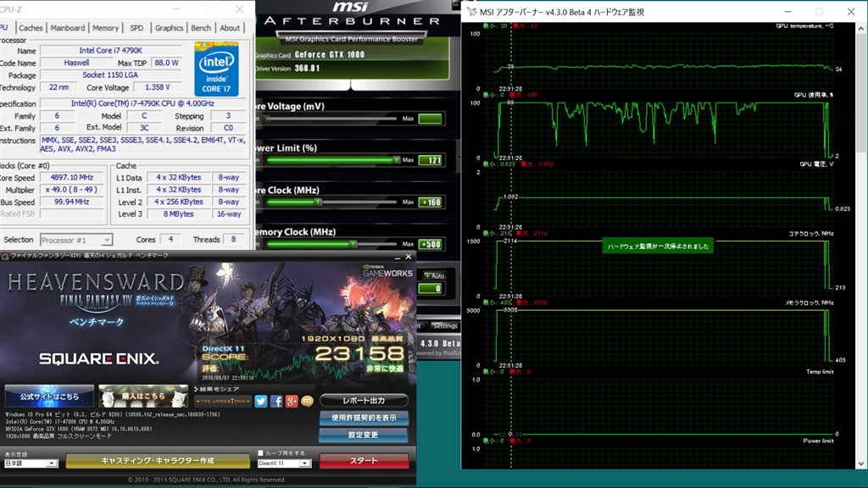Click the Memory Clock value field showing +500
Viewport: 868px width, 488px height.
[430, 244]
